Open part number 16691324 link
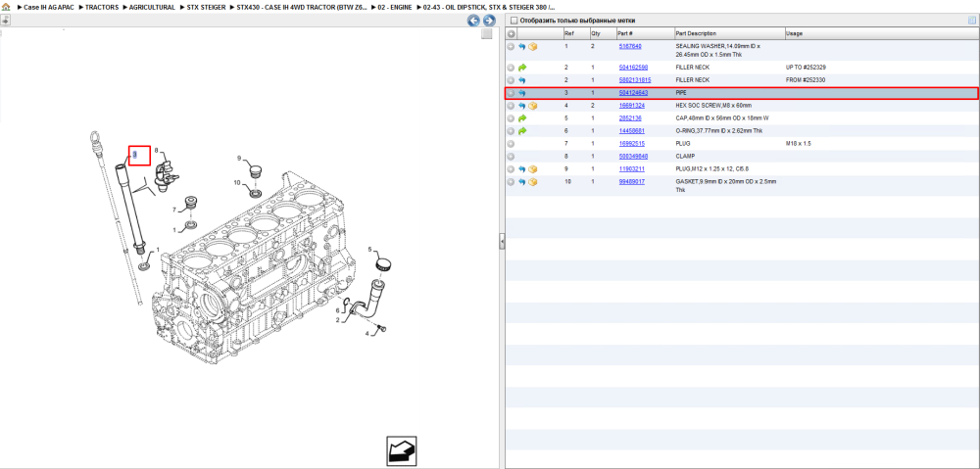The height and width of the screenshot is (469, 980). coord(631,106)
